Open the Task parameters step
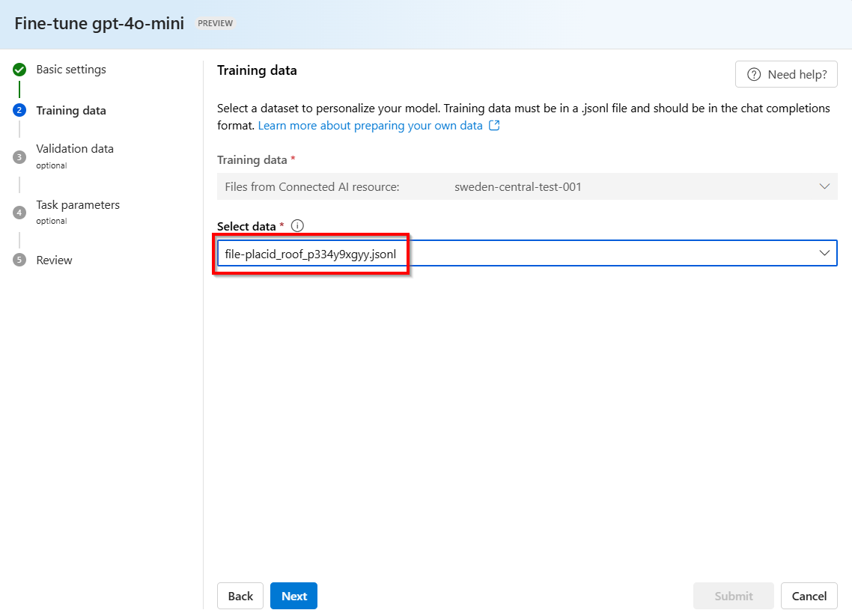Screen dimensions: 852x616 coord(78,205)
